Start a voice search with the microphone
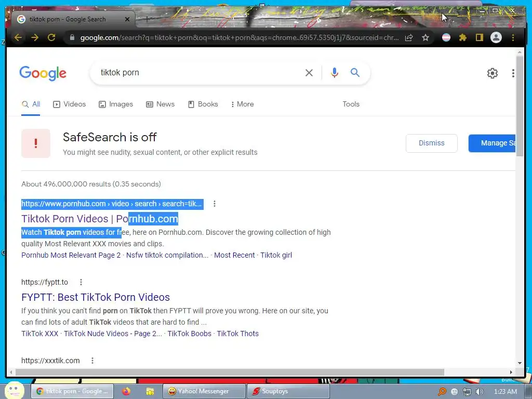532x399 pixels. 334,73
